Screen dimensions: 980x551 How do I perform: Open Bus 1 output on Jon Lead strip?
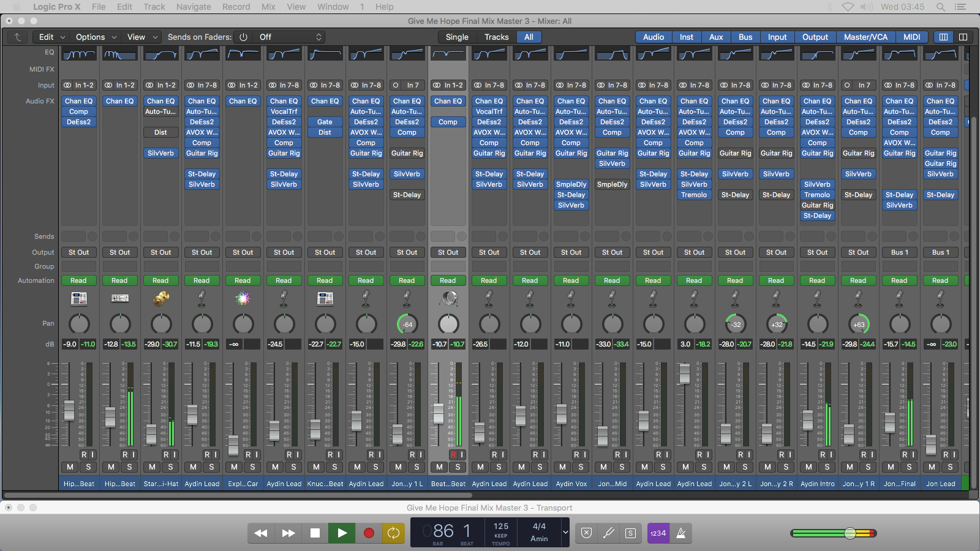pos(941,252)
